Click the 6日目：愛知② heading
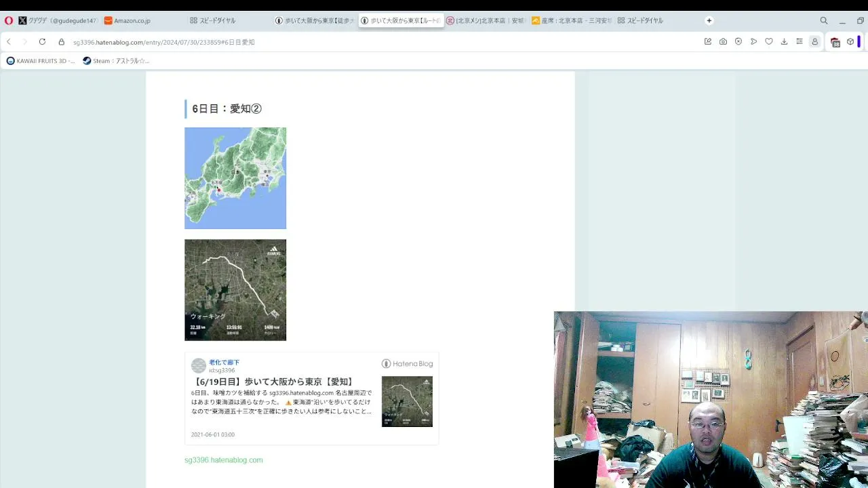Viewport: 868px width, 488px height. click(x=226, y=108)
